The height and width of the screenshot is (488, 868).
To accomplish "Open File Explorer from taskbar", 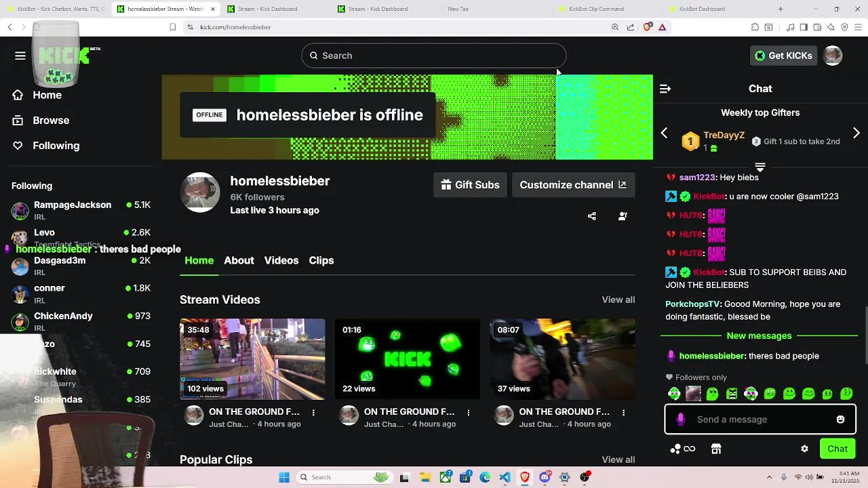I will [425, 477].
